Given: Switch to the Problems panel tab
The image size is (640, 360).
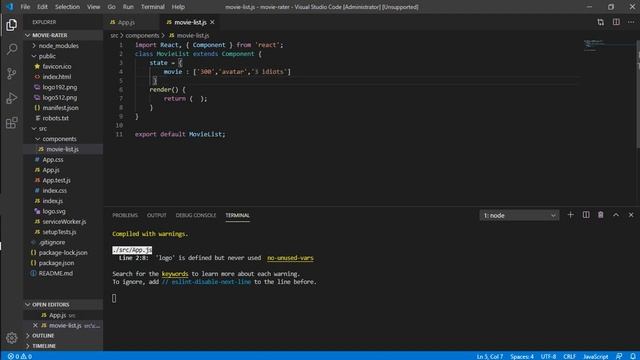Looking at the screenshot, I should (x=125, y=215).
